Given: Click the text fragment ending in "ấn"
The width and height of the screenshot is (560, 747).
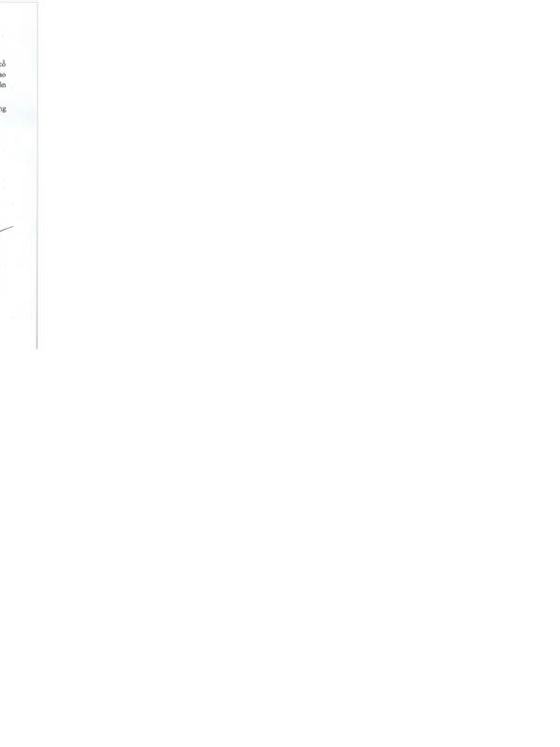Looking at the screenshot, I should point(3,85).
